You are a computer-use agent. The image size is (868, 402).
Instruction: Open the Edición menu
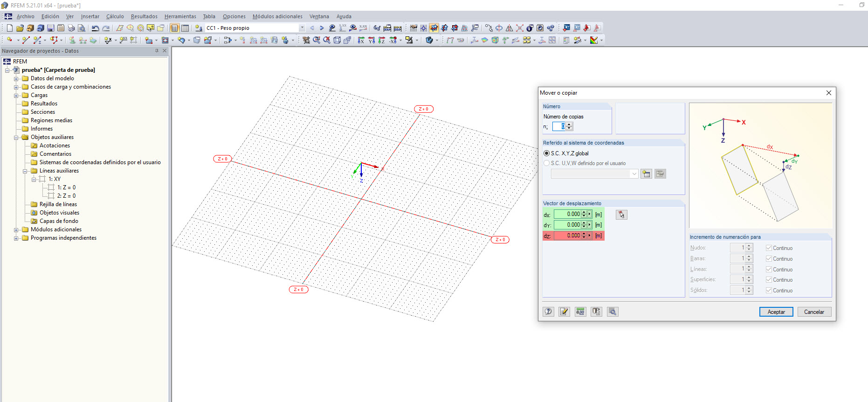(x=50, y=16)
